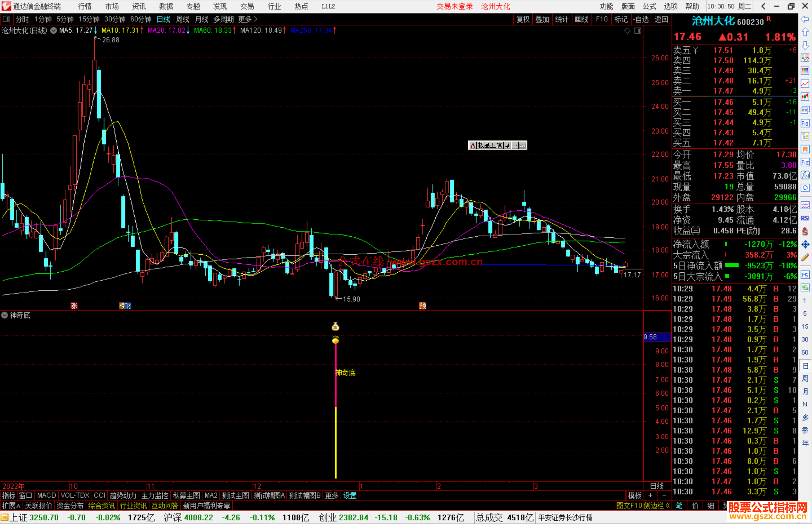Click the 预 event marker on the chart
This screenshot has height=524, width=812.
[x=423, y=306]
